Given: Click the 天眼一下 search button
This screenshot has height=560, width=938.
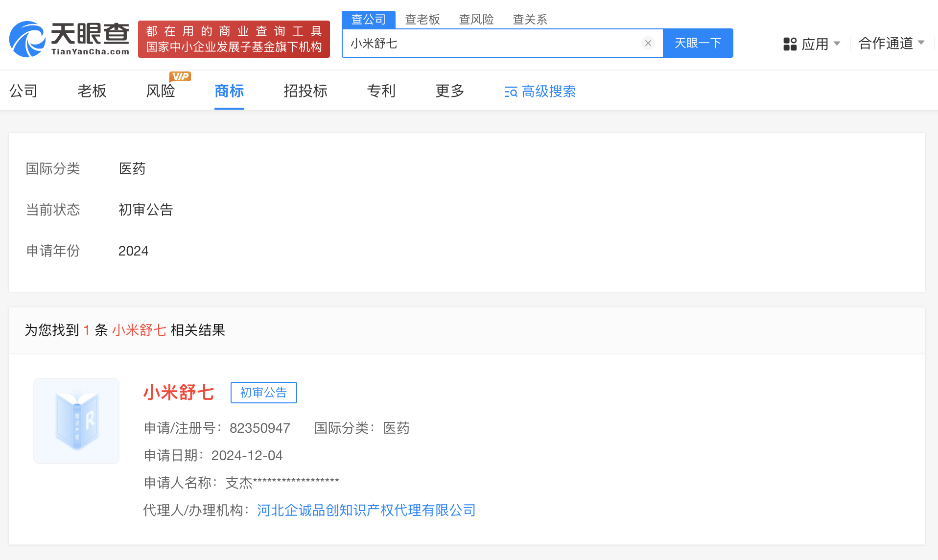Looking at the screenshot, I should [x=698, y=43].
